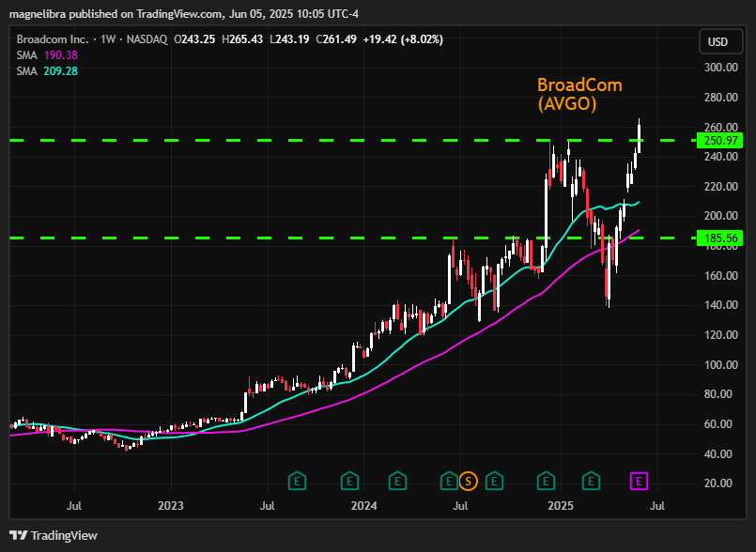Click the NASDAQ exchange label
The image size is (756, 552).
pos(147,39)
